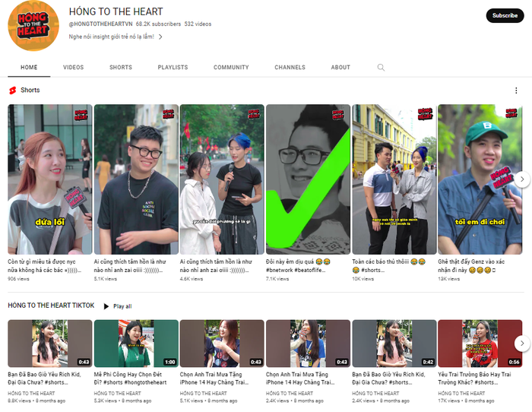The image size is (532, 412).
Task: Open Shorts section three-dot menu
Action: [x=516, y=90]
